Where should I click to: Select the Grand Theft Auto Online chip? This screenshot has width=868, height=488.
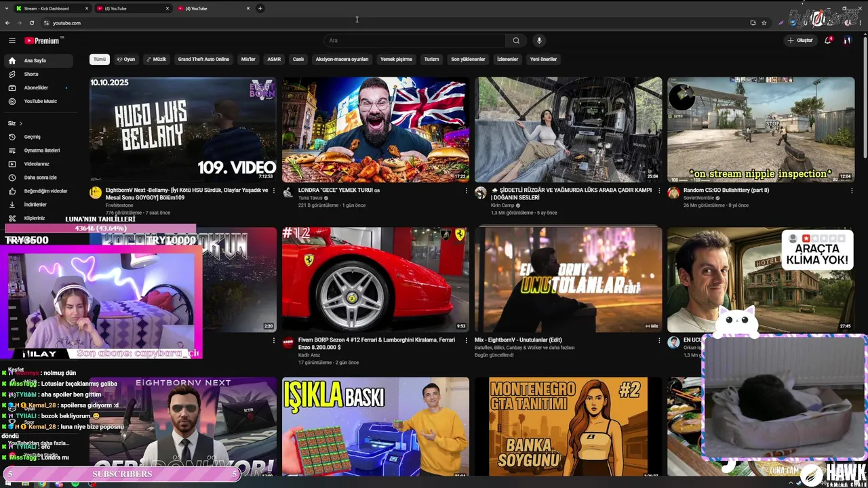pos(203,59)
